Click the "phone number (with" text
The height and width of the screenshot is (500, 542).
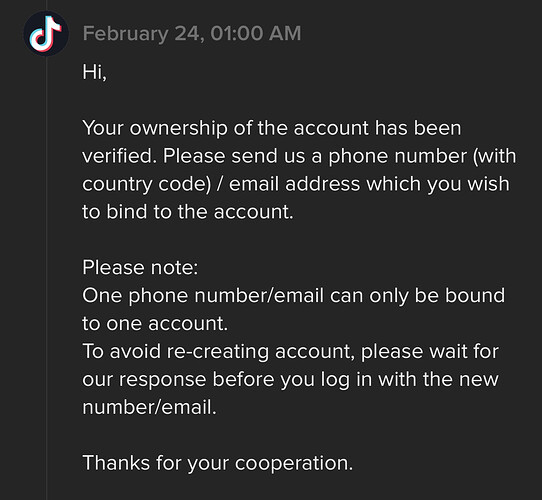pyautogui.click(x=422, y=156)
